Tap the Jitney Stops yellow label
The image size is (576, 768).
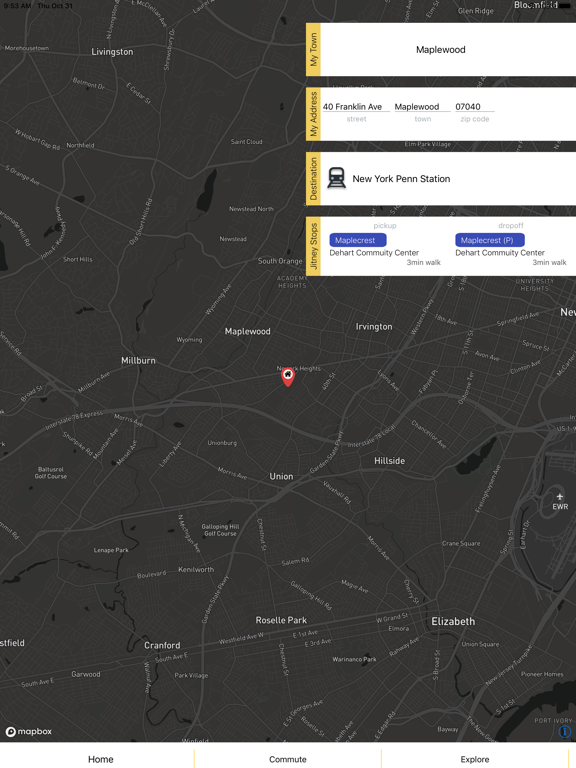coord(313,246)
